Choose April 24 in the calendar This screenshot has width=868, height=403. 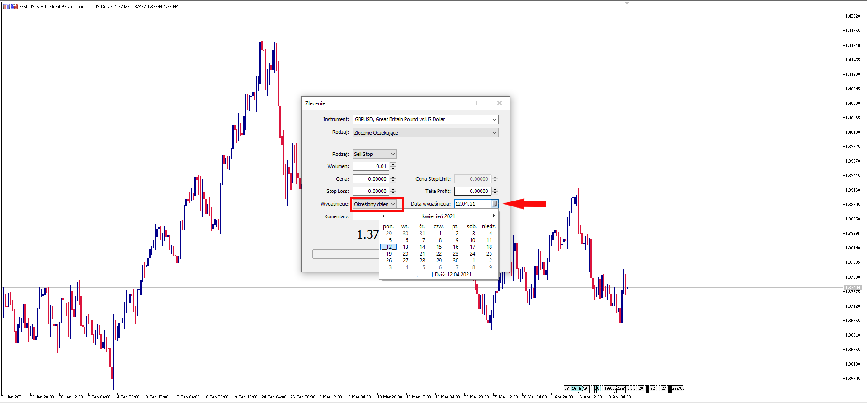[472, 254]
